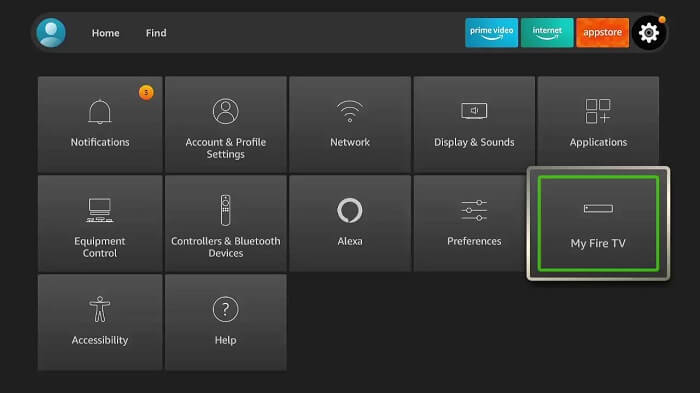The height and width of the screenshot is (393, 700).
Task: Open the Preferences tile
Action: pyautogui.click(x=470, y=223)
